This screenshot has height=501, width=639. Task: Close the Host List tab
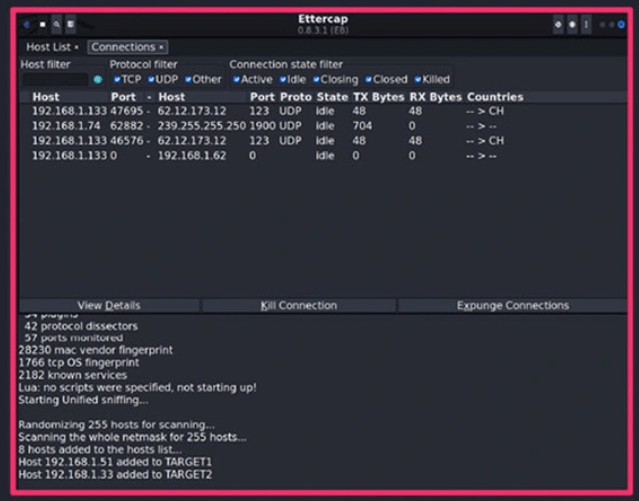tap(76, 48)
